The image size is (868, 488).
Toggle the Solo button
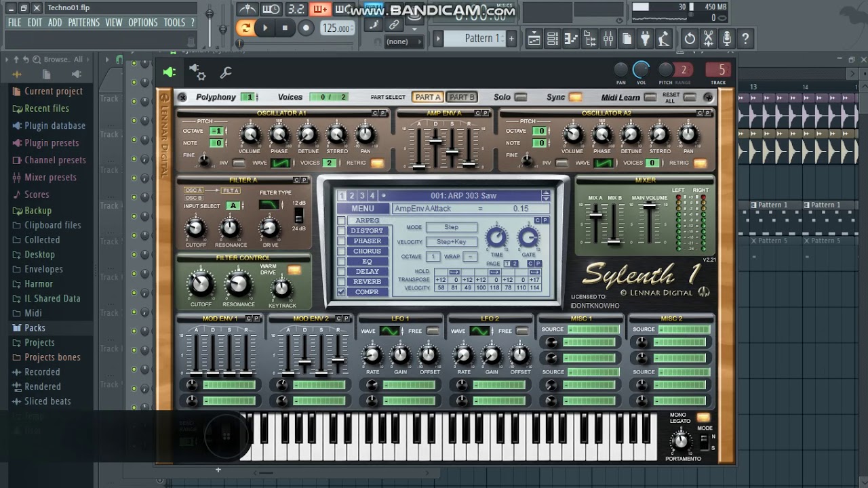(521, 97)
